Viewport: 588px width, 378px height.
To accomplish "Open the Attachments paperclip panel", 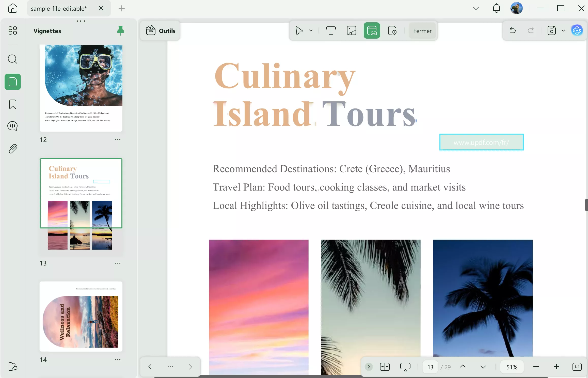I will pyautogui.click(x=12, y=149).
